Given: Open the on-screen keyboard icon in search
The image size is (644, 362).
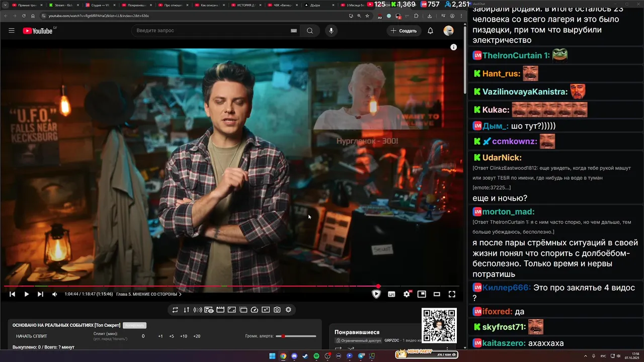Looking at the screenshot, I should coord(294,31).
